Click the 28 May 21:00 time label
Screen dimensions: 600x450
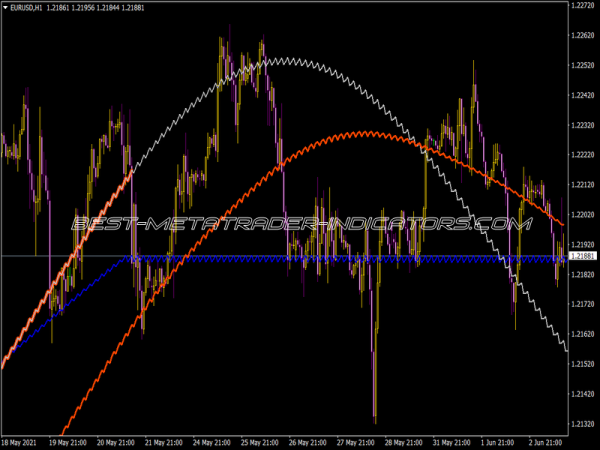point(404,443)
